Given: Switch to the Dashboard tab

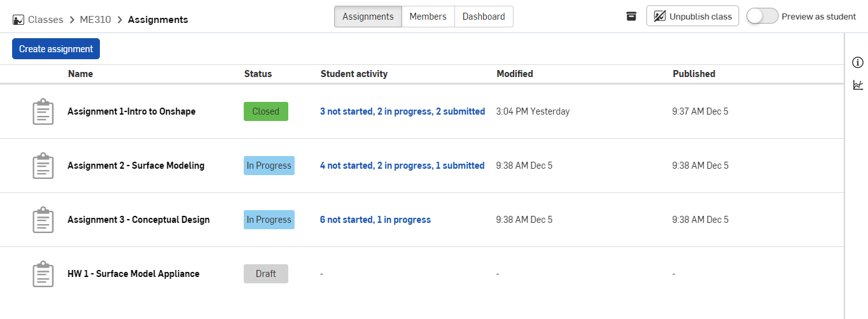Looking at the screenshot, I should 484,17.
